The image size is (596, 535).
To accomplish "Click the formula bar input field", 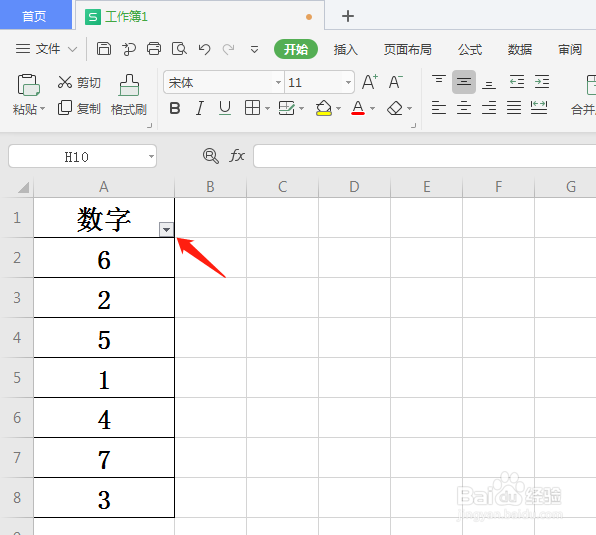I will pos(424,156).
